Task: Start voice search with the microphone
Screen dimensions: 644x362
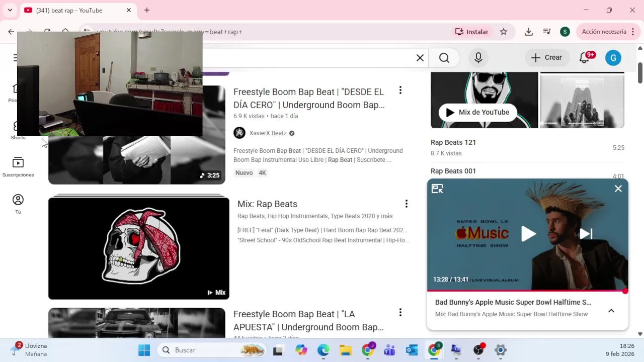Action: coord(478,58)
